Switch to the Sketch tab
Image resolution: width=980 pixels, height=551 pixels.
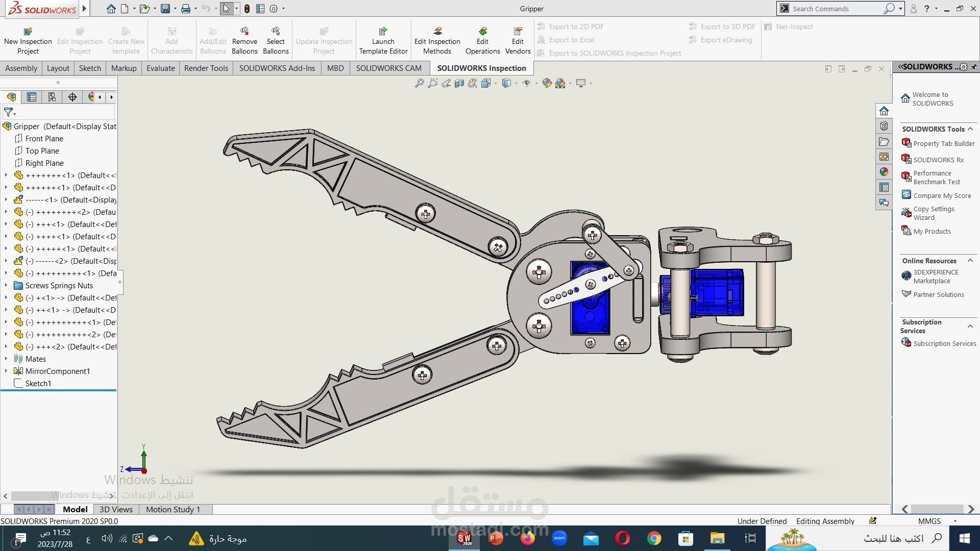tap(90, 68)
